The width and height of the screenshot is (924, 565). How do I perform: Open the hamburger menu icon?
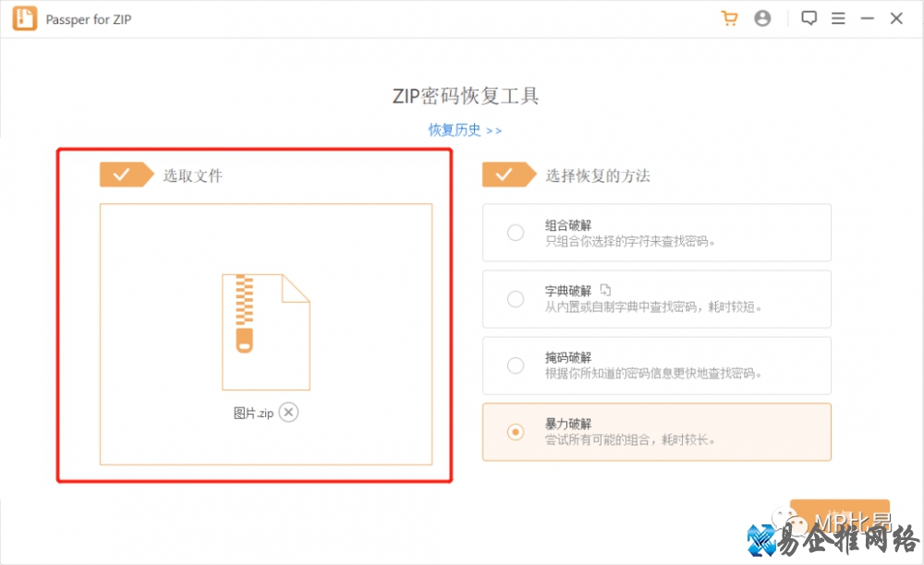(x=839, y=18)
